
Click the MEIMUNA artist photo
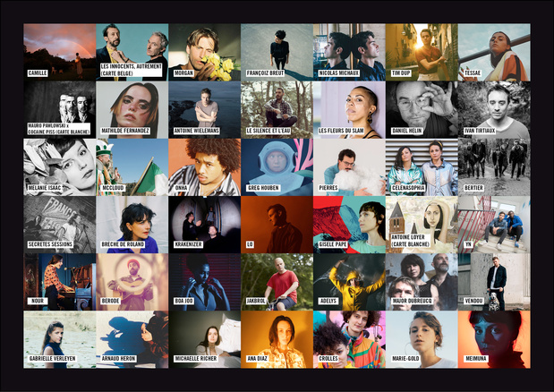[x=494, y=339]
